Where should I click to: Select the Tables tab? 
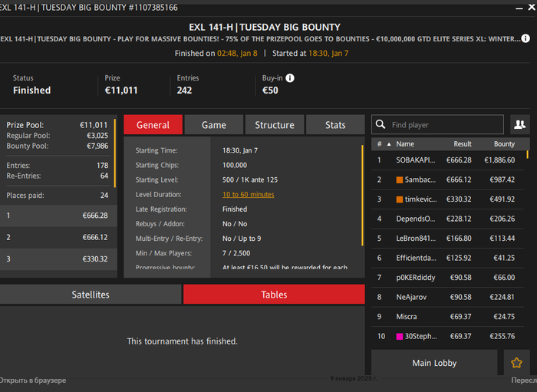click(x=274, y=295)
